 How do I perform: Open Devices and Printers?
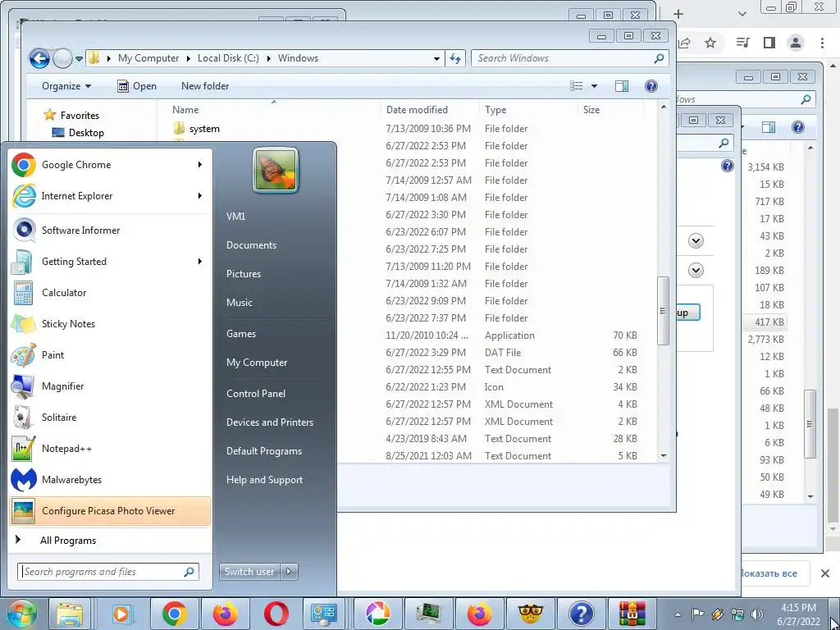[269, 422]
